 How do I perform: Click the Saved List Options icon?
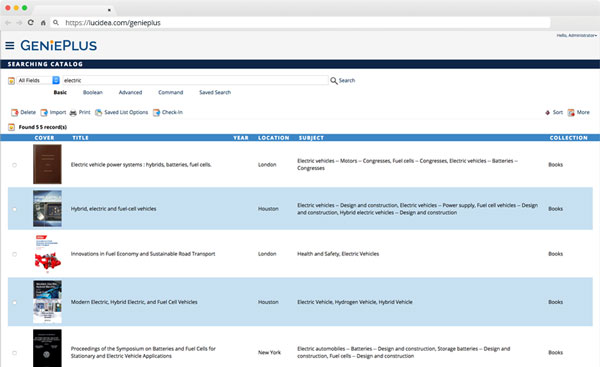(x=98, y=112)
